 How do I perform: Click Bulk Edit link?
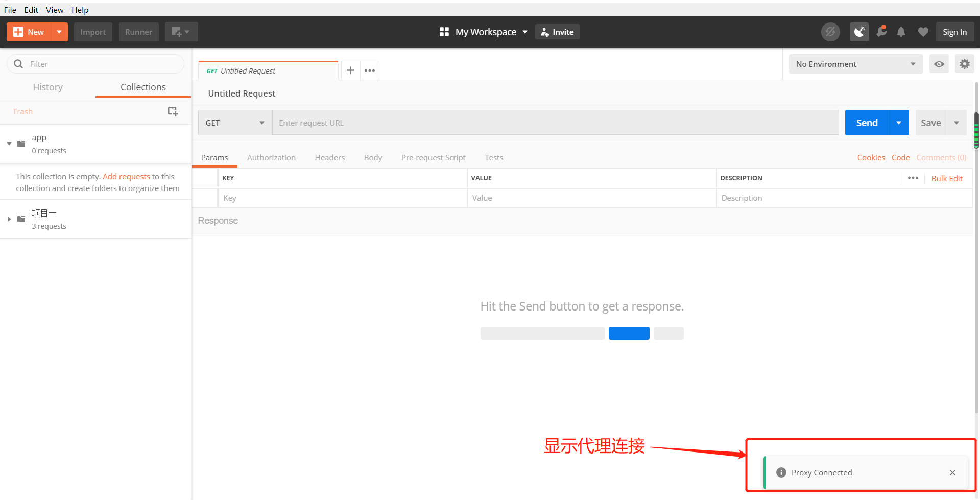click(947, 178)
